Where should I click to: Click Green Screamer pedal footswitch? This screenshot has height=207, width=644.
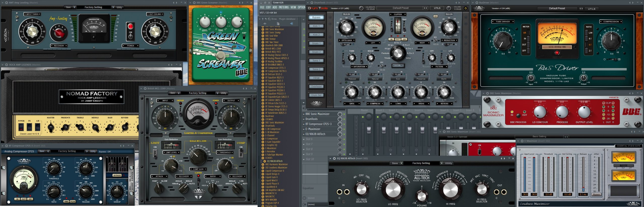(x=221, y=56)
